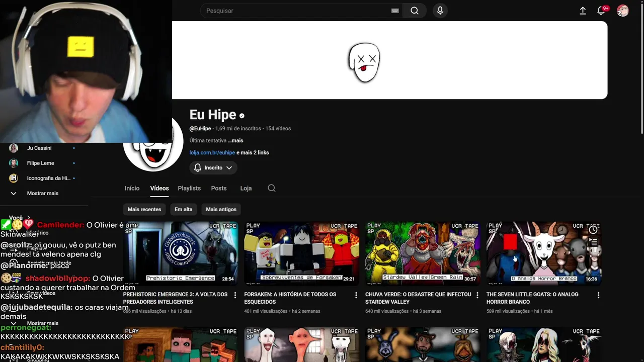Open the Playlists tab

(189, 188)
